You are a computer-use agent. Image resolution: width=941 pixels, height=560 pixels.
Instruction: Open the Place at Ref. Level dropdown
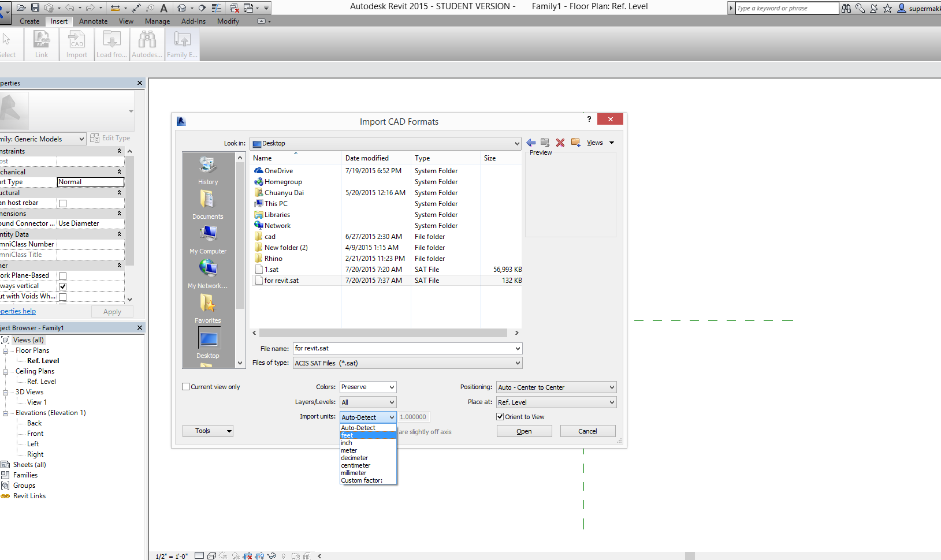click(x=556, y=402)
